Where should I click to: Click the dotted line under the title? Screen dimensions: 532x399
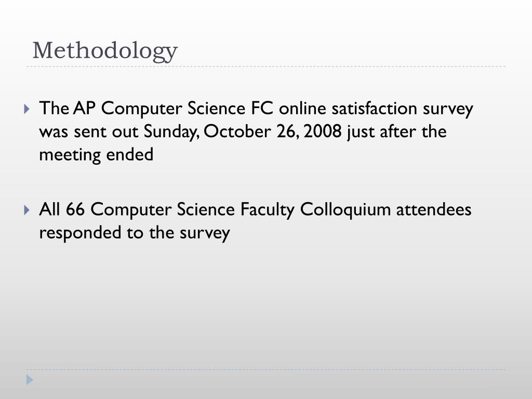pos(266,66)
